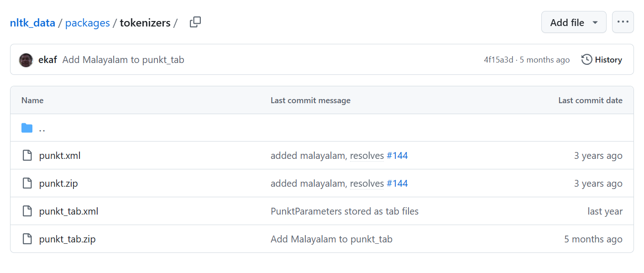
Task: Click the file icon next to punkt.xml
Action: click(27, 155)
